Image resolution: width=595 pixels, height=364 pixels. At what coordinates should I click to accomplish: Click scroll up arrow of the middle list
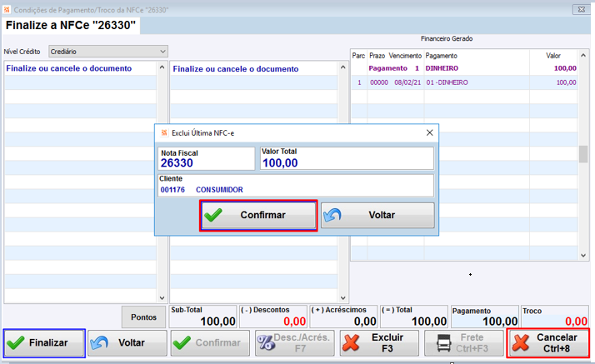click(x=343, y=67)
